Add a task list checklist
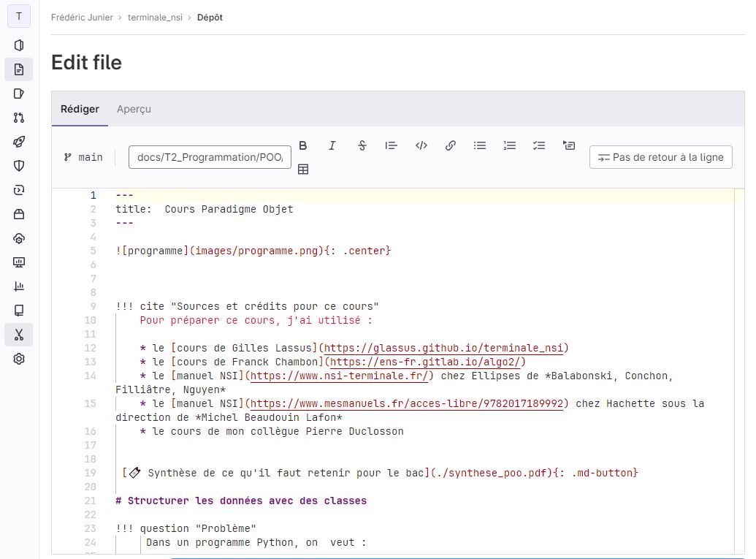Screen dimensions: 756x559 pos(539,145)
